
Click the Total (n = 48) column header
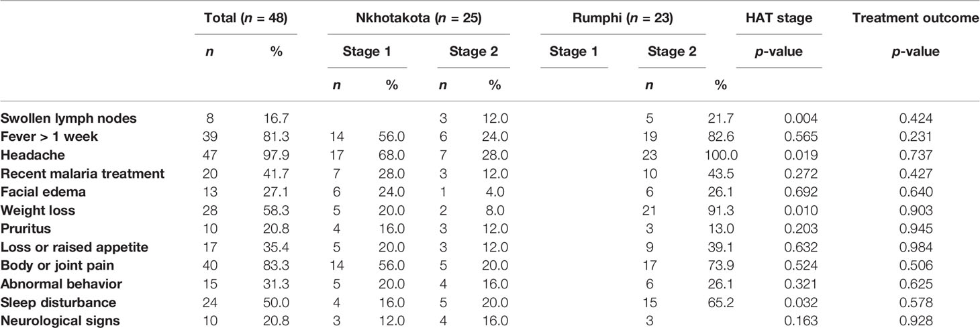[246, 19]
